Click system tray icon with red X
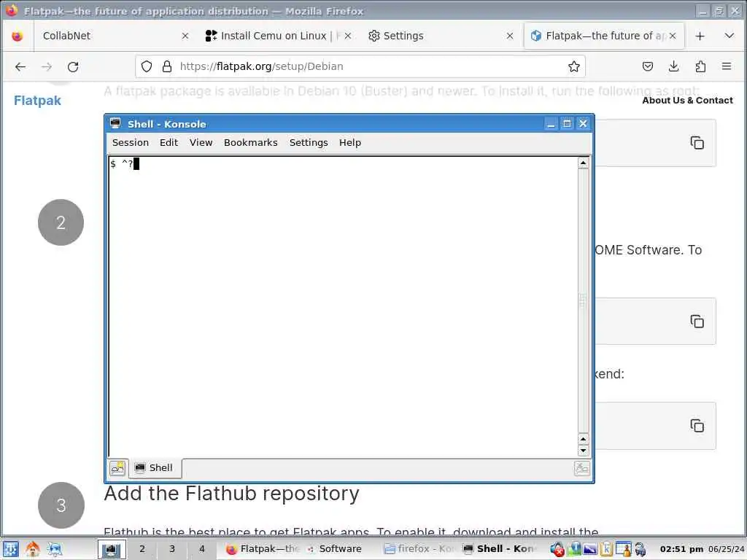 pos(557,550)
